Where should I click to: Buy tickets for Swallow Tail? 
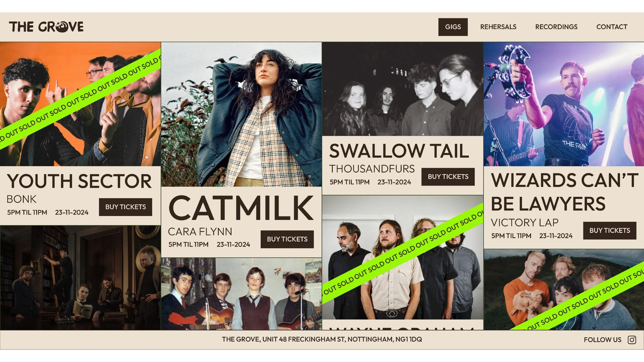click(448, 177)
